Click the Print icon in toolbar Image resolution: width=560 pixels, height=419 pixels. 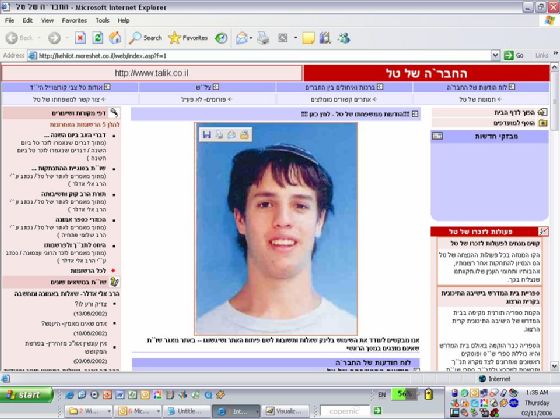(x=264, y=38)
